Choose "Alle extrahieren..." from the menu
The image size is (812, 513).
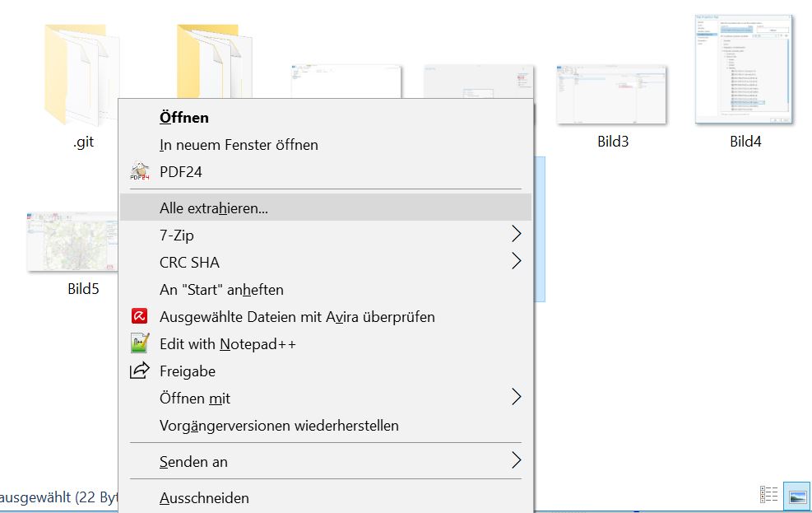pyautogui.click(x=214, y=208)
